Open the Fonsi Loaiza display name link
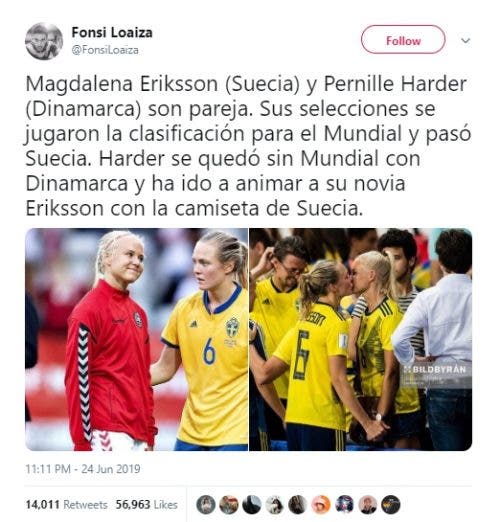Image resolution: width=500 pixels, height=522 pixels. 112,32
